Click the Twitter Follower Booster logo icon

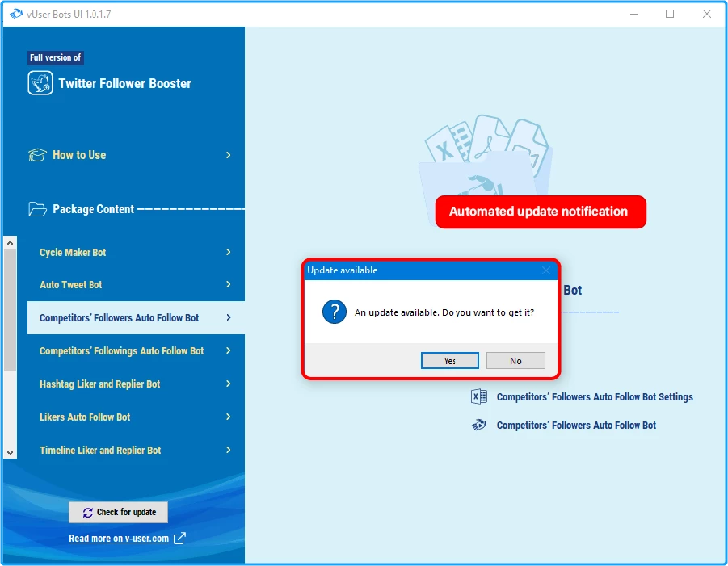(40, 83)
